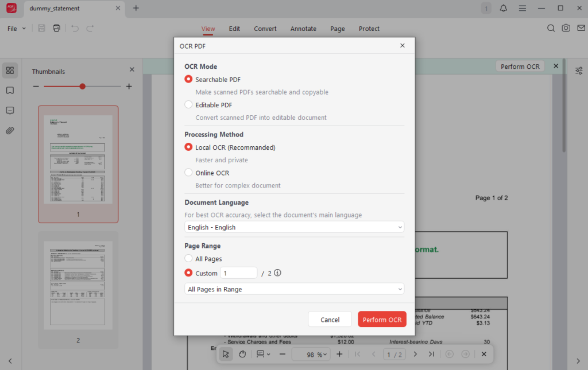Select the Searchable PDF radio option
This screenshot has width=588, height=370.
188,79
